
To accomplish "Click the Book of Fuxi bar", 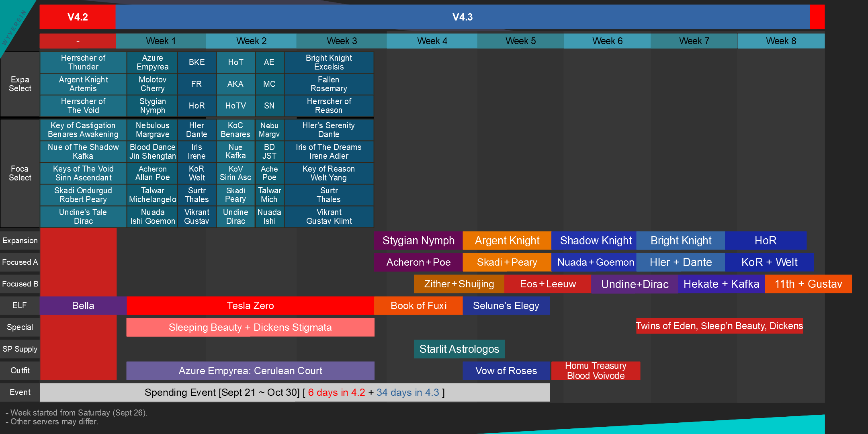I will pyautogui.click(x=418, y=305).
